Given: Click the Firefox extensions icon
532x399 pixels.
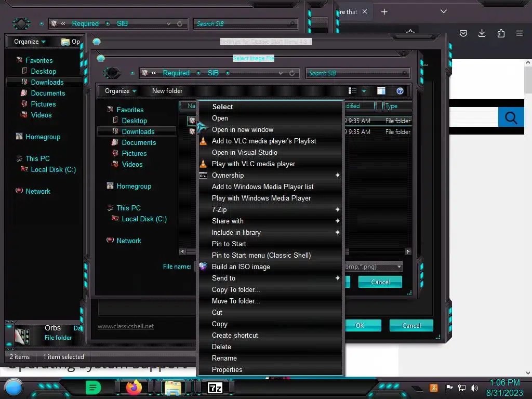Looking at the screenshot, I should coord(501,33).
